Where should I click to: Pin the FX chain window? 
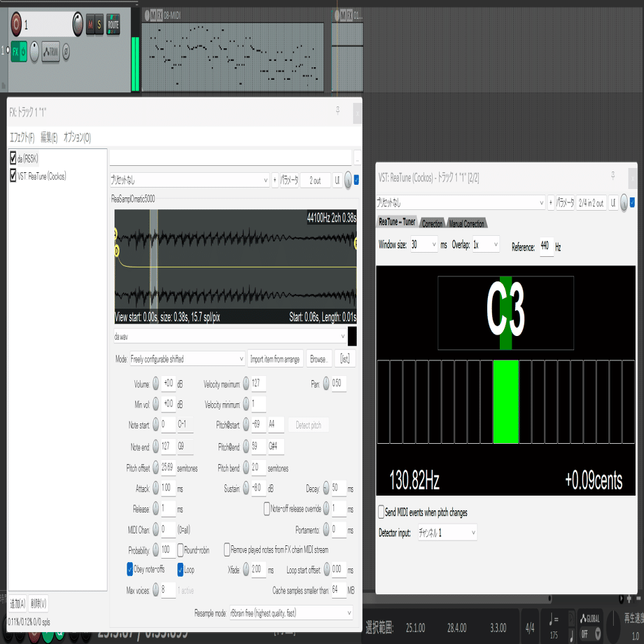tap(337, 111)
